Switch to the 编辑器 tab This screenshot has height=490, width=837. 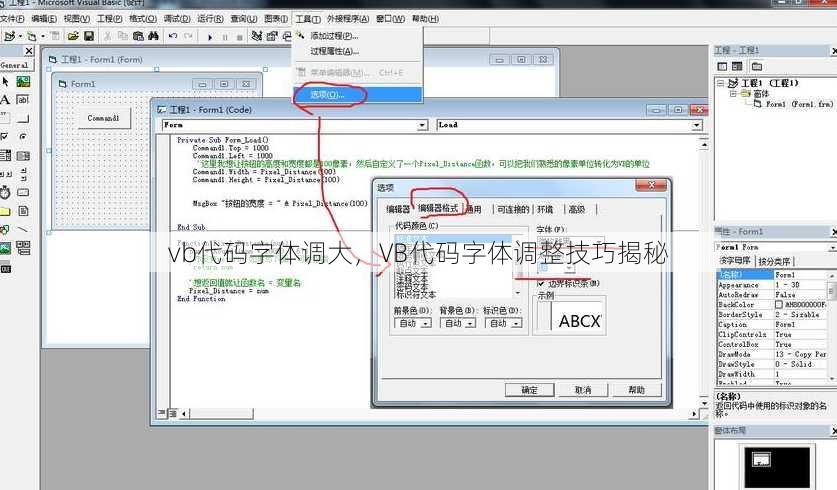coord(398,209)
